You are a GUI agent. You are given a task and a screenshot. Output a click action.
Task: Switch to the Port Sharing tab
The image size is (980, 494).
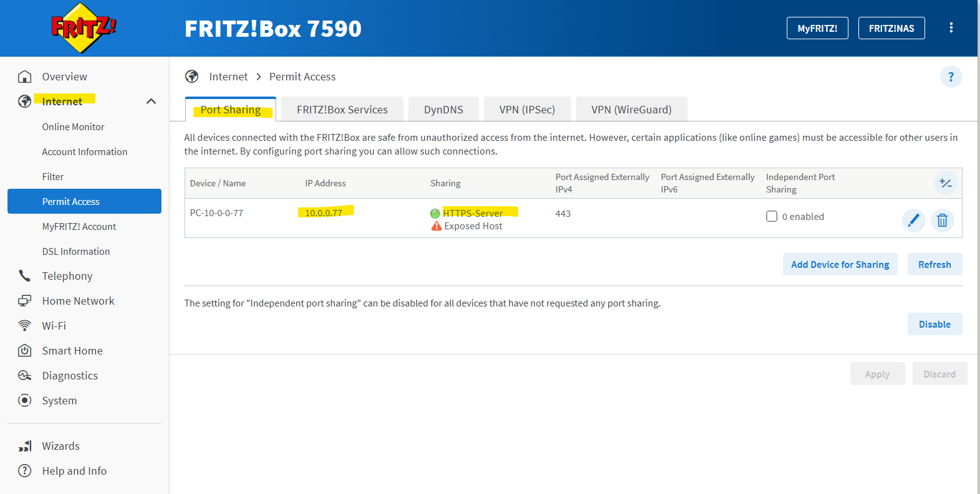pos(231,110)
